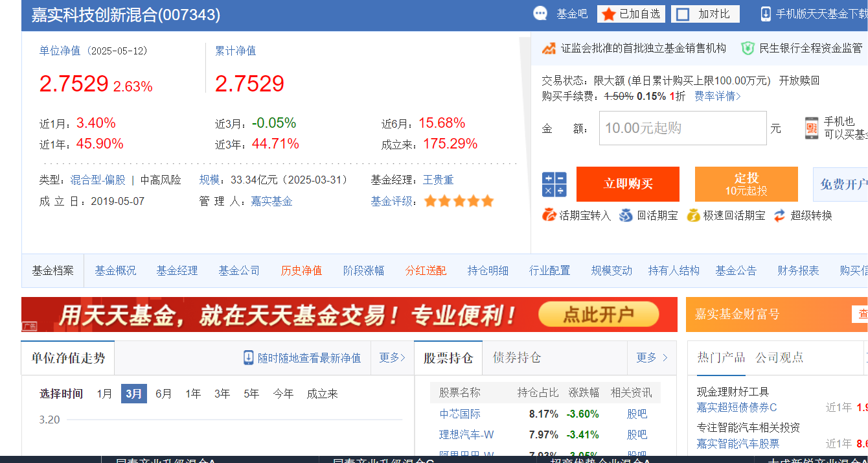This screenshot has width=868, height=463.
Task: Click the 活期宝转入 icon
Action: [549, 215]
